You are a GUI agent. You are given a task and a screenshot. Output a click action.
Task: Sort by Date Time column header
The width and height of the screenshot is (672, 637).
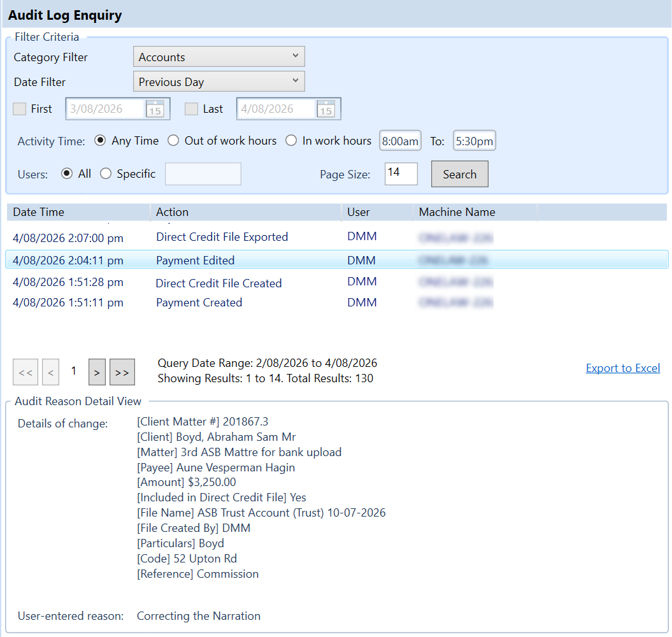[x=78, y=212]
